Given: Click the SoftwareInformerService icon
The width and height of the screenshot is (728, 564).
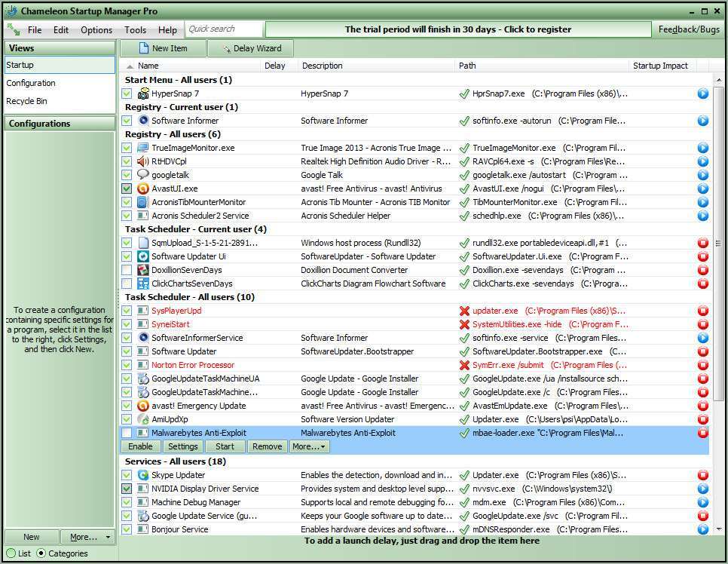Looking at the screenshot, I should (143, 338).
